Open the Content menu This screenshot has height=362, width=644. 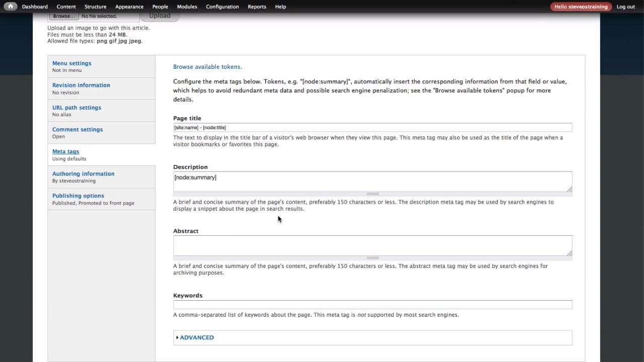click(66, 7)
